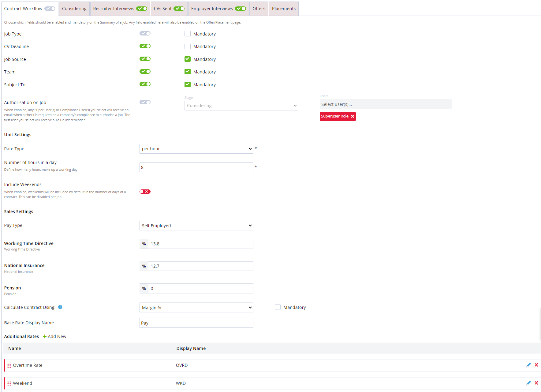Click the drag handle on Weekend
Image resolution: width=541 pixels, height=392 pixels.
pyautogui.click(x=9, y=383)
